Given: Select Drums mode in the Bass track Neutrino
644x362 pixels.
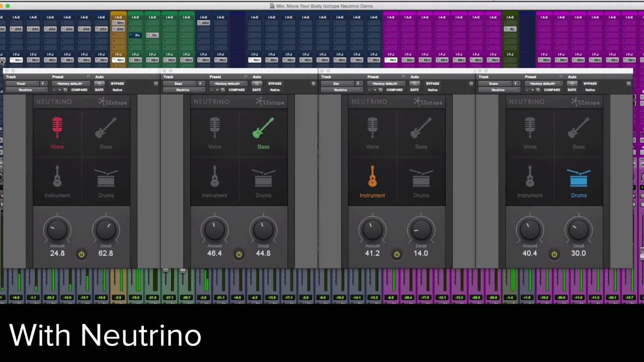Looking at the screenshot, I should click(263, 182).
